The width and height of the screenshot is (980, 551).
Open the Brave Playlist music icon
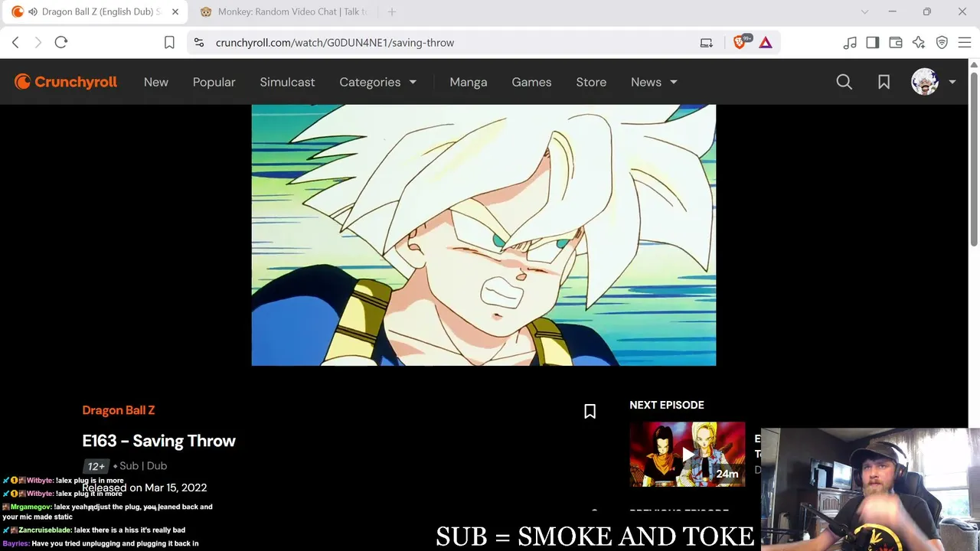(850, 43)
